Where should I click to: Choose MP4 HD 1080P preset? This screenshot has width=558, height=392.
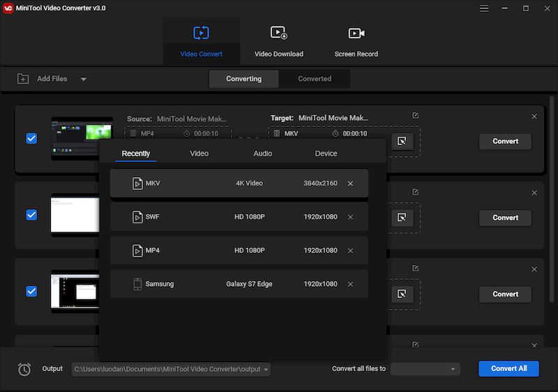click(x=239, y=250)
